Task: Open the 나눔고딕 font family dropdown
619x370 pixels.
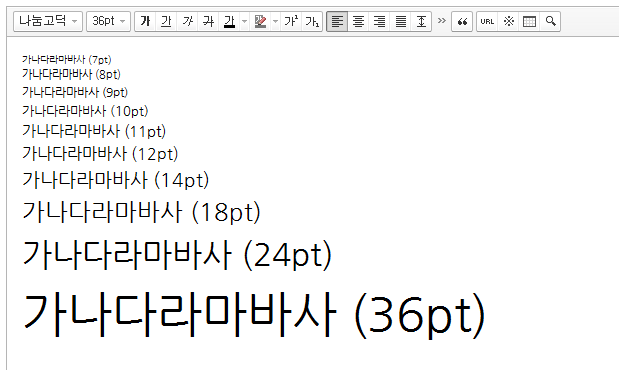Action: 48,21
